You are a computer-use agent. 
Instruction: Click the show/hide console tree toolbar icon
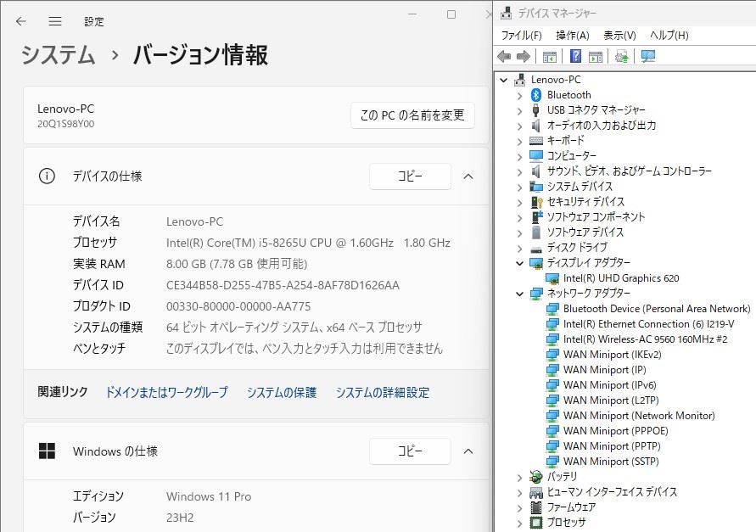[x=550, y=57]
